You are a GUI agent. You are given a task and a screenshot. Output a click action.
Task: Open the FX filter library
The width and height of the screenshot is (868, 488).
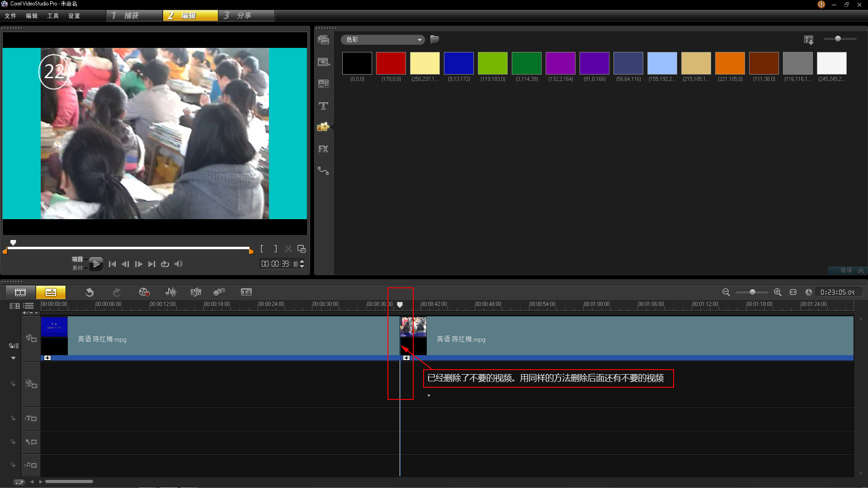click(323, 149)
